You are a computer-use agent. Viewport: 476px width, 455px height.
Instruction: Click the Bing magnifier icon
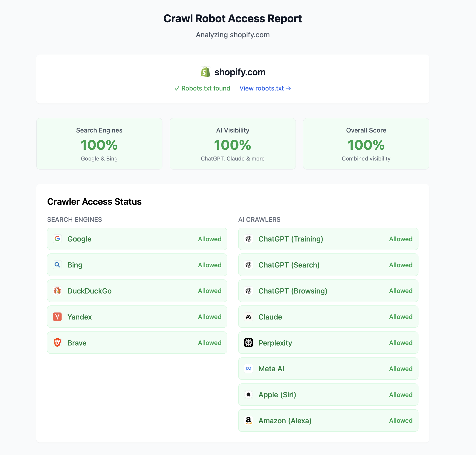coord(57,265)
